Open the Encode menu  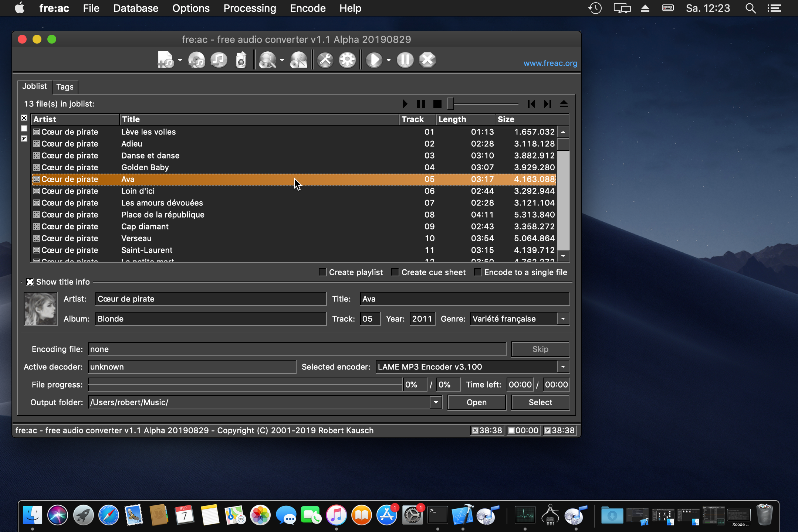308,8
